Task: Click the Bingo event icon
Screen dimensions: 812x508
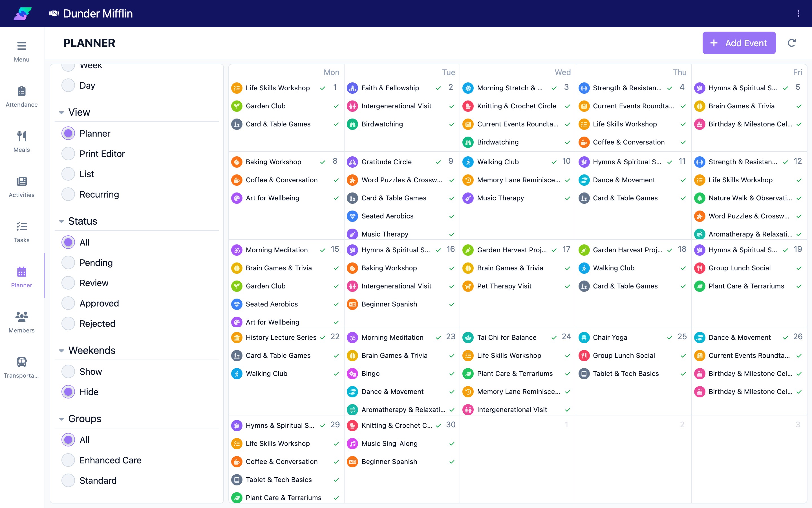Action: pyautogui.click(x=352, y=374)
